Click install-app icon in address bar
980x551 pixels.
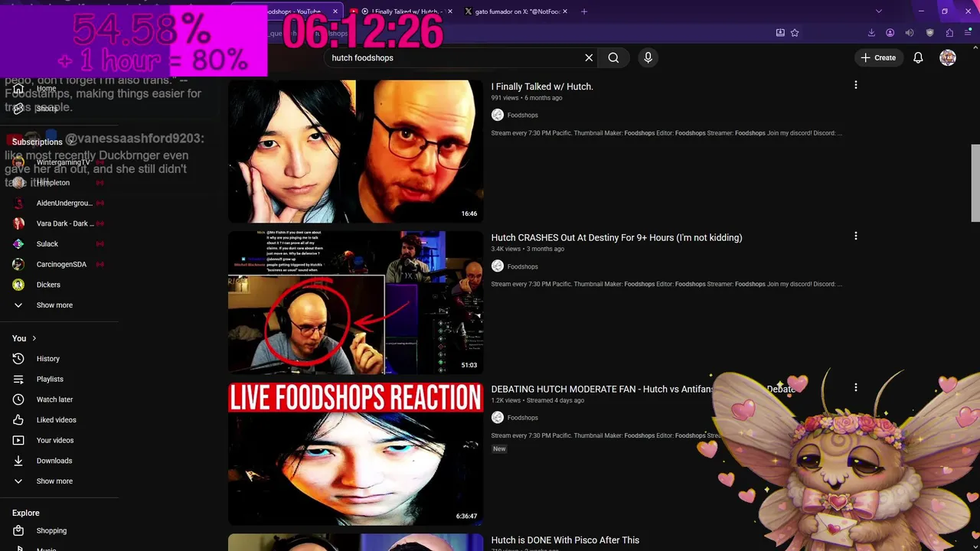[780, 33]
